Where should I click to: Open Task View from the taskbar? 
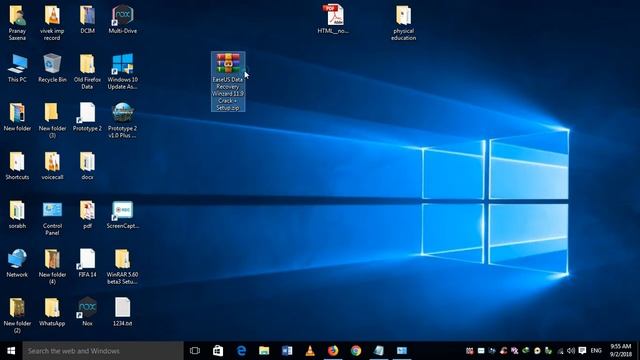pyautogui.click(x=195, y=351)
